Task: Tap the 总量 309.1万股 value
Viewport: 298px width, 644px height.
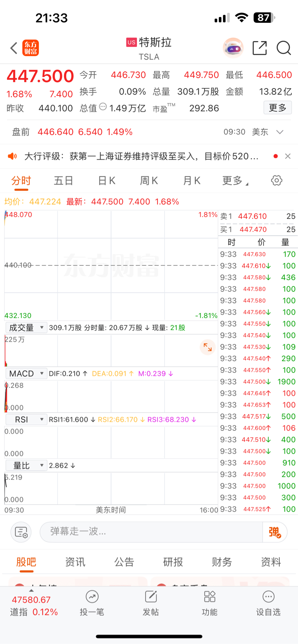Action: (x=198, y=92)
